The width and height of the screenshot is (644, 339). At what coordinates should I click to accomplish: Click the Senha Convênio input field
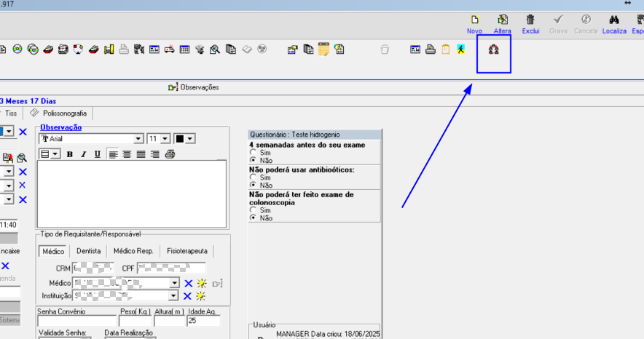pos(76,321)
